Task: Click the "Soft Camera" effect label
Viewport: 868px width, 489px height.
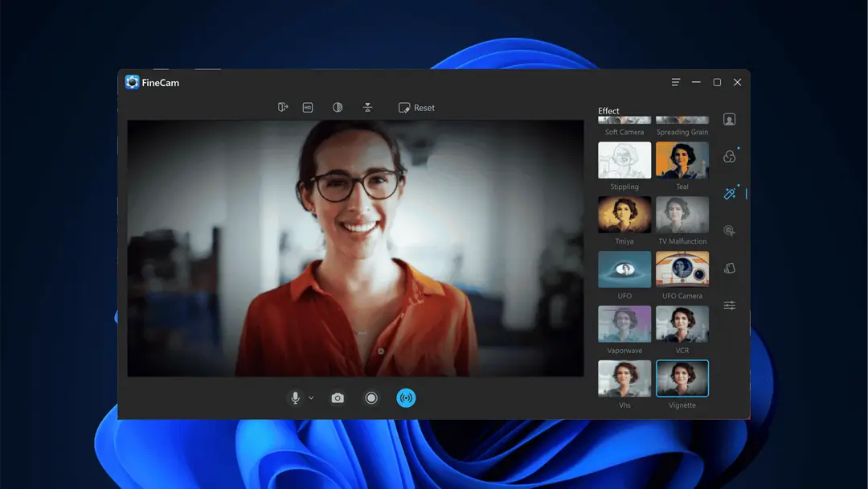Action: point(624,132)
